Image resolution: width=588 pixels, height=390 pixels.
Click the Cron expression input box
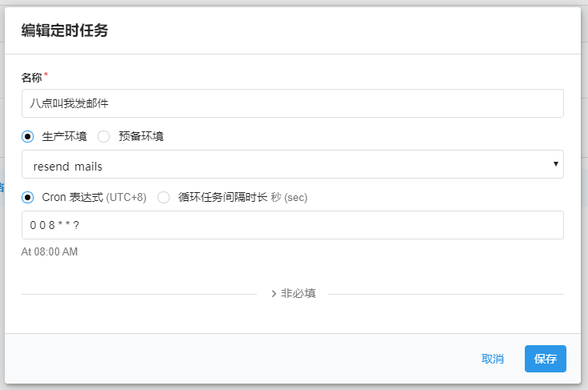point(292,225)
